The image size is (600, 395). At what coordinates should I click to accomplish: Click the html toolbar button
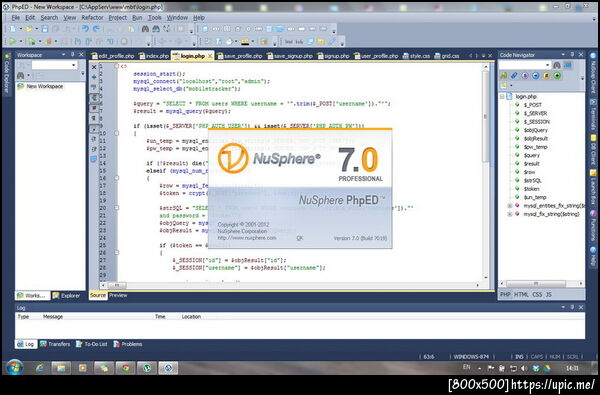point(289,41)
